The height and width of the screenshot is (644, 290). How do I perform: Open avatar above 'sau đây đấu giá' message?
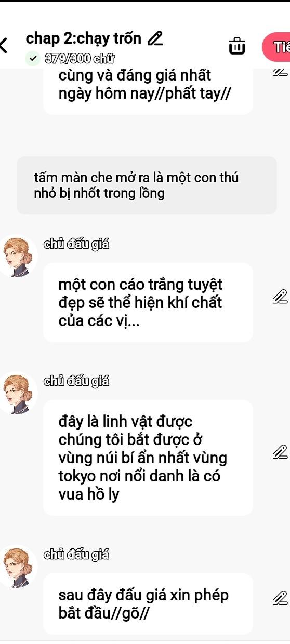coord(20,567)
